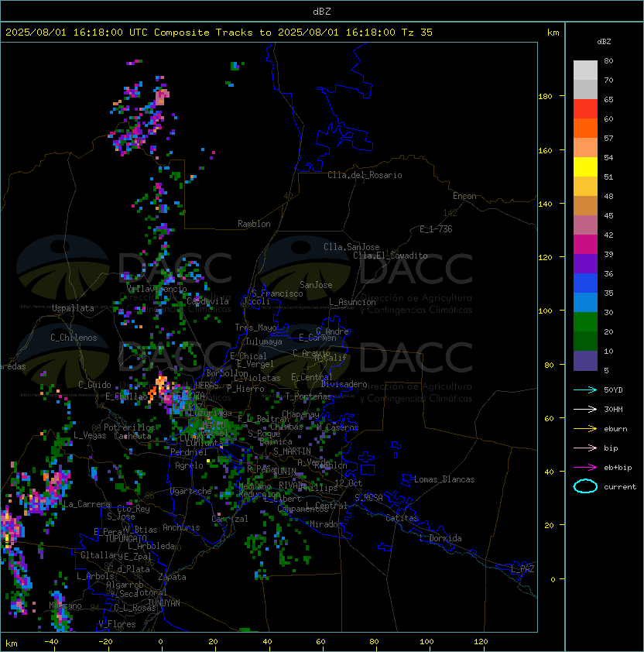Click the magenta eb+bip arrow icon in legend
The height and width of the screenshot is (652, 644).
(x=585, y=468)
